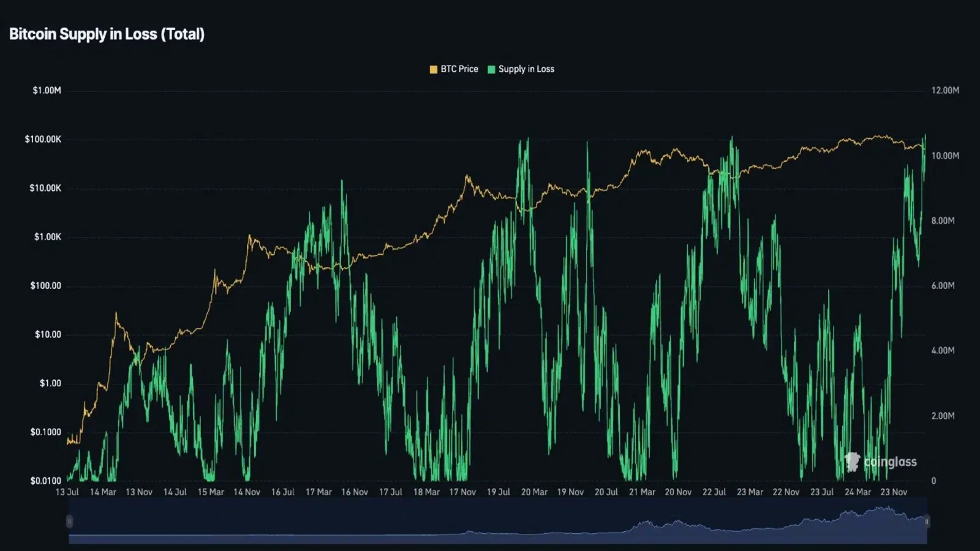Click the 13 Nov date label
980x551 pixels.
pos(139,492)
